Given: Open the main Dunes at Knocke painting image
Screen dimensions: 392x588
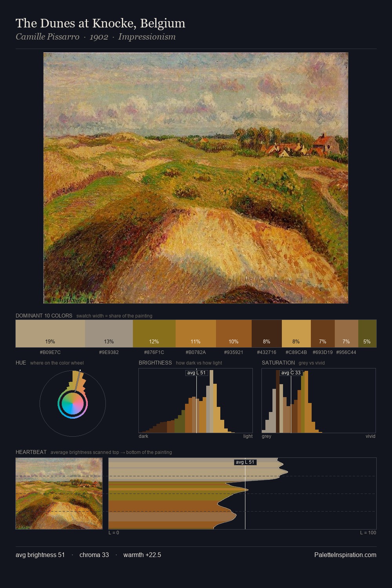Looking at the screenshot, I should tap(196, 178).
